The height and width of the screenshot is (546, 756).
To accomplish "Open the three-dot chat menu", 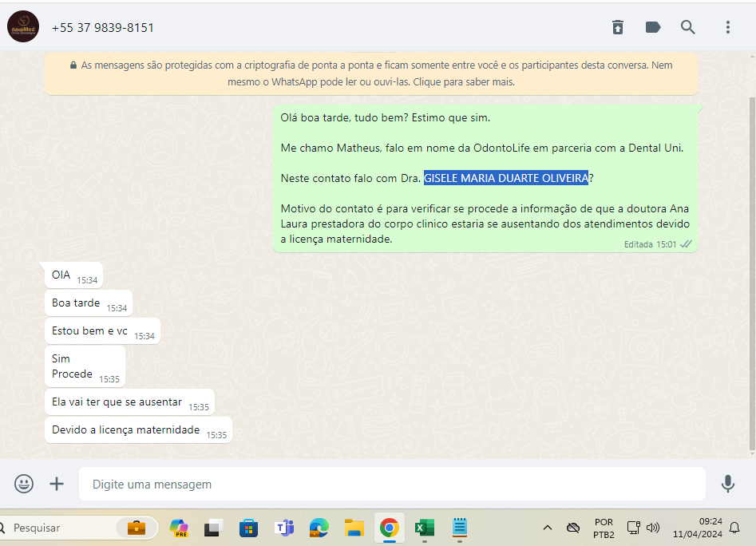I will 727,27.
